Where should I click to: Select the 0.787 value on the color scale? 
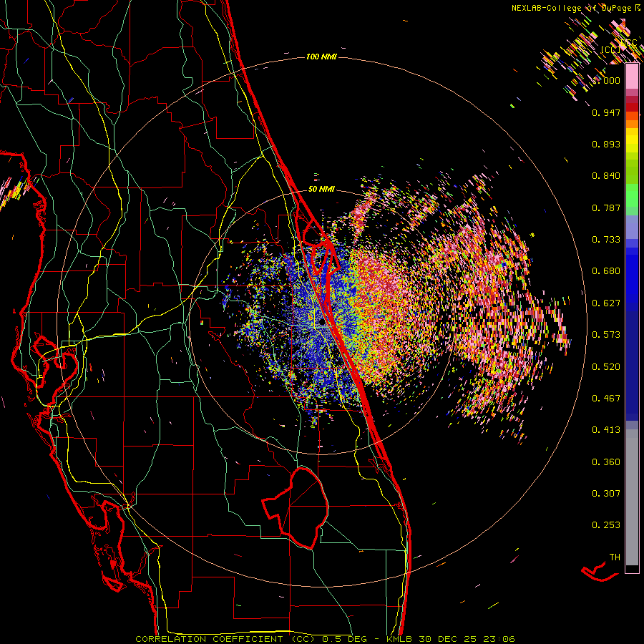pos(606,208)
